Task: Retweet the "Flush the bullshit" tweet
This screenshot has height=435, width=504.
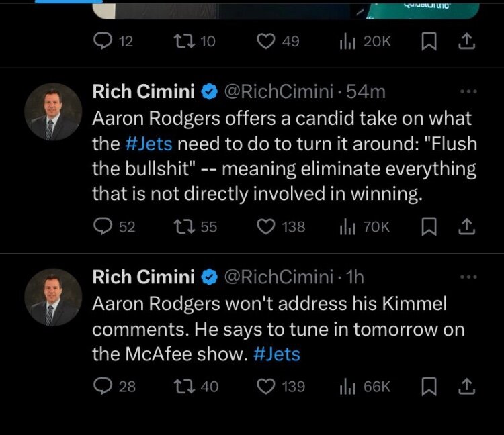Action: click(181, 227)
